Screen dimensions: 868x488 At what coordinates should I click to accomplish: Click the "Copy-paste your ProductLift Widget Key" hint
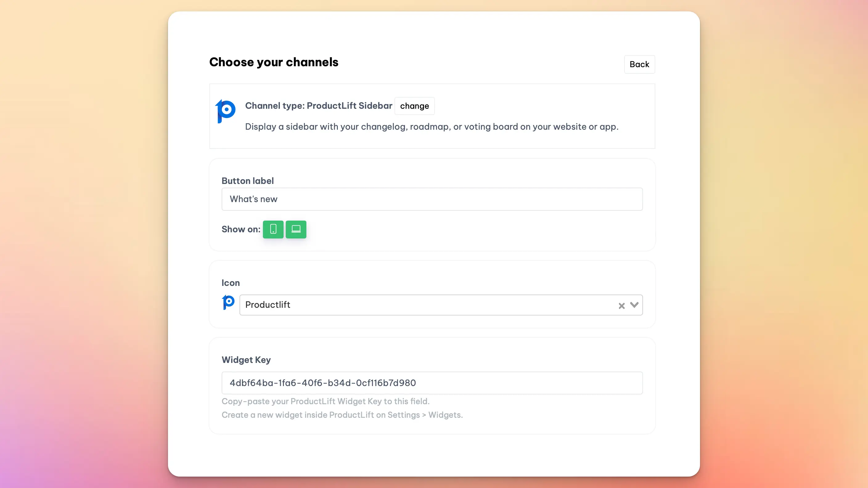pyautogui.click(x=325, y=401)
